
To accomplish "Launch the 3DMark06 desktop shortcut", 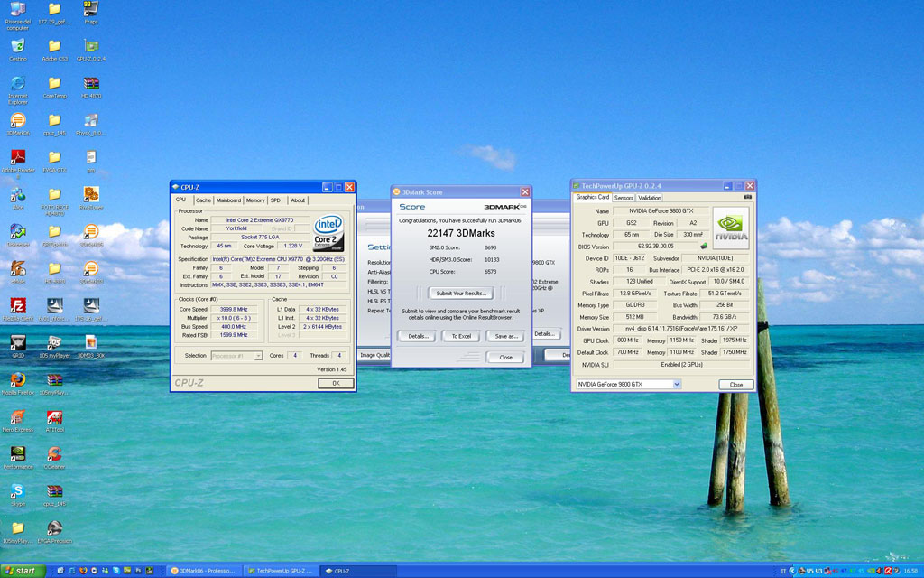I will click(18, 123).
